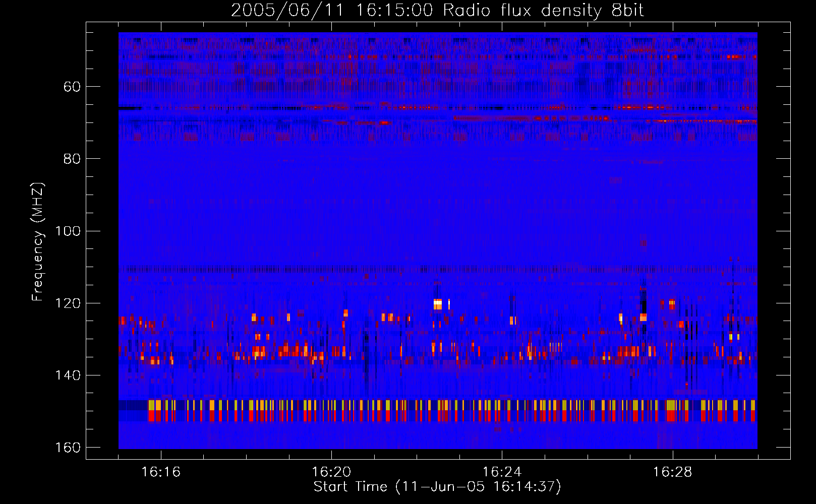Click the 16:24 time tick label
This screenshot has height=504, width=816.
coord(502,472)
